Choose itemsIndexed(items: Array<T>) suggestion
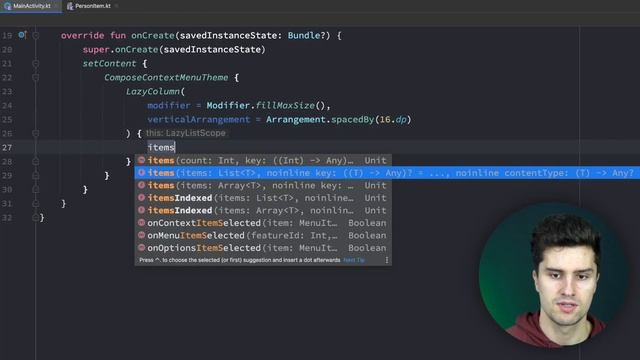The width and height of the screenshot is (640, 360). [263, 211]
